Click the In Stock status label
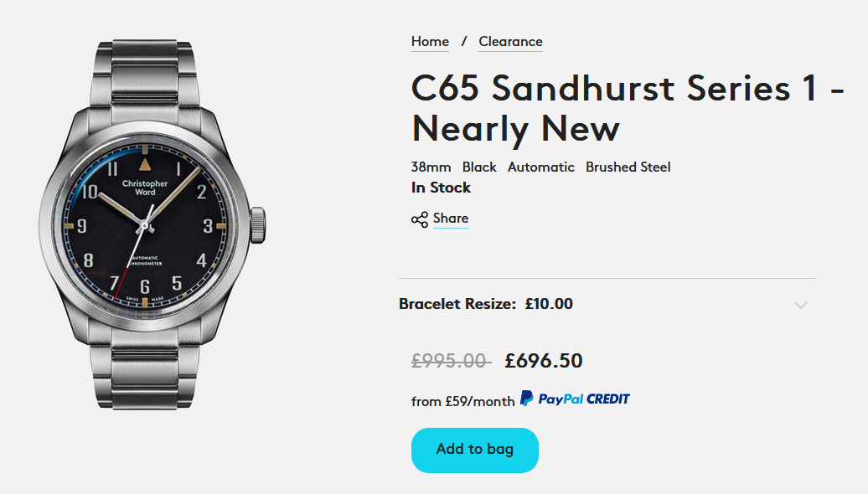The width and height of the screenshot is (868, 494). pyautogui.click(x=441, y=188)
